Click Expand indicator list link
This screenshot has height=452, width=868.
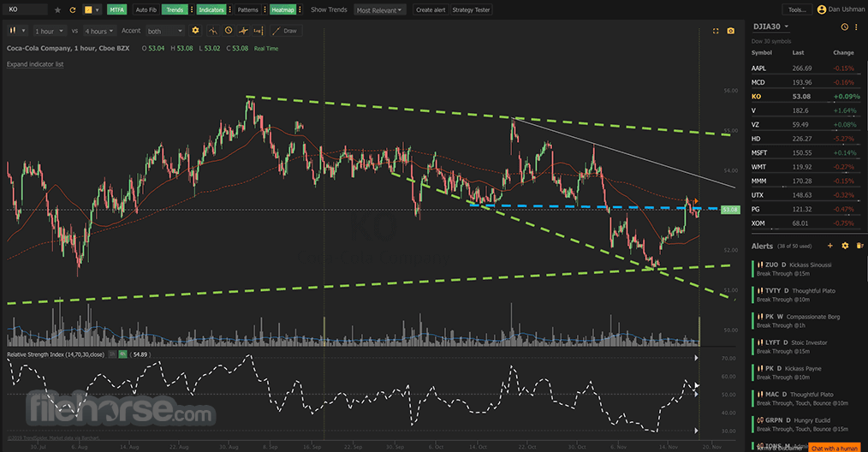(35, 64)
